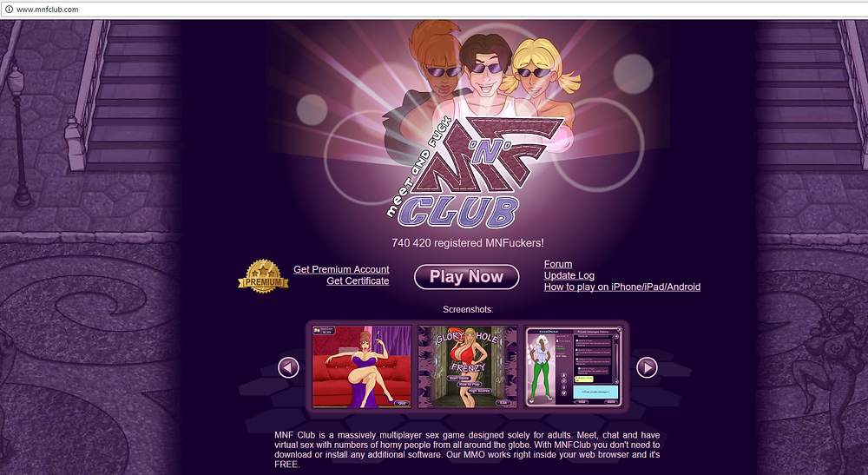Show next screenshots with right arrow
Viewport: 868px width, 475px height.
647,367
